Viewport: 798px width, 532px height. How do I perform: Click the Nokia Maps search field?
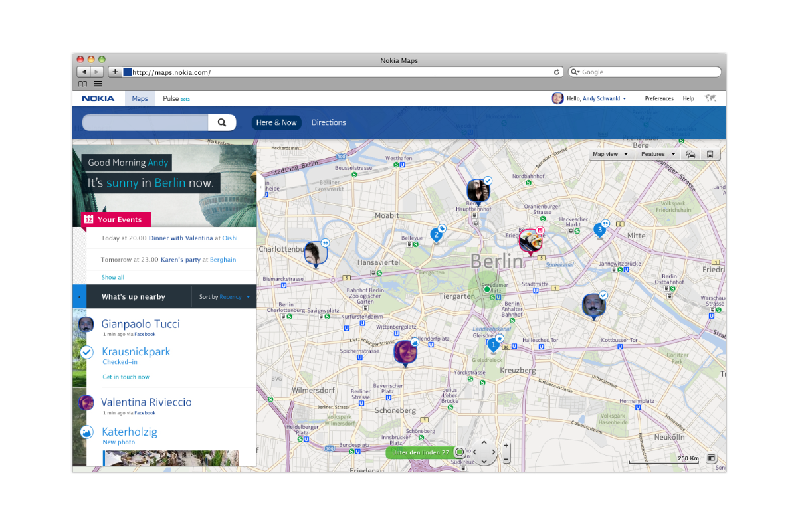point(146,122)
